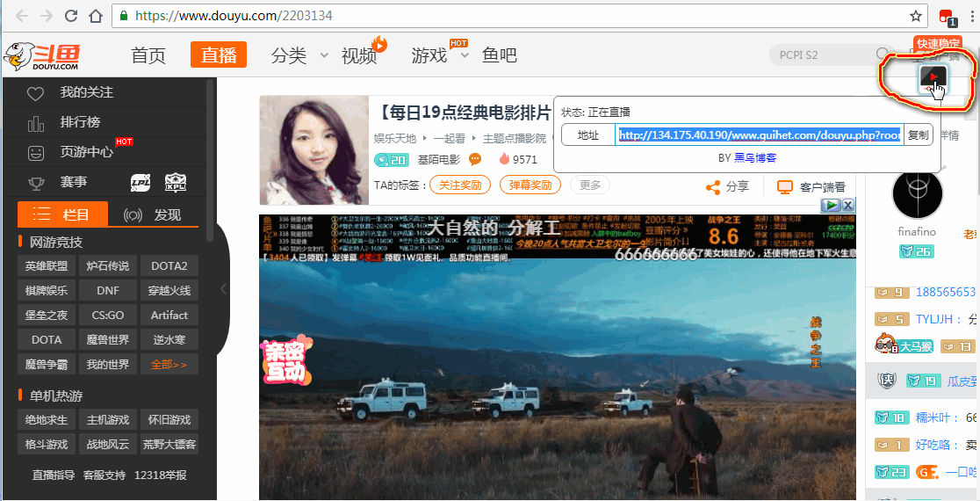Open the 视频 nav item
The image size is (980, 501).
coord(359,55)
